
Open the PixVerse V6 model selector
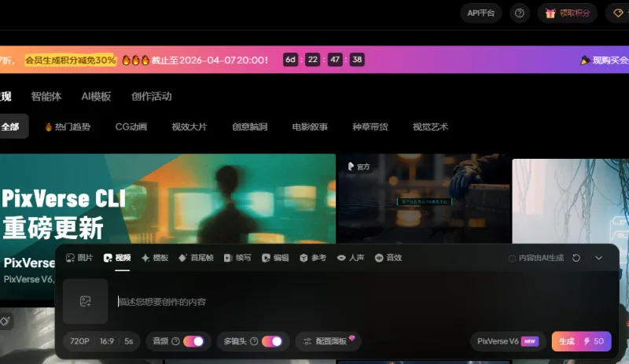508,341
